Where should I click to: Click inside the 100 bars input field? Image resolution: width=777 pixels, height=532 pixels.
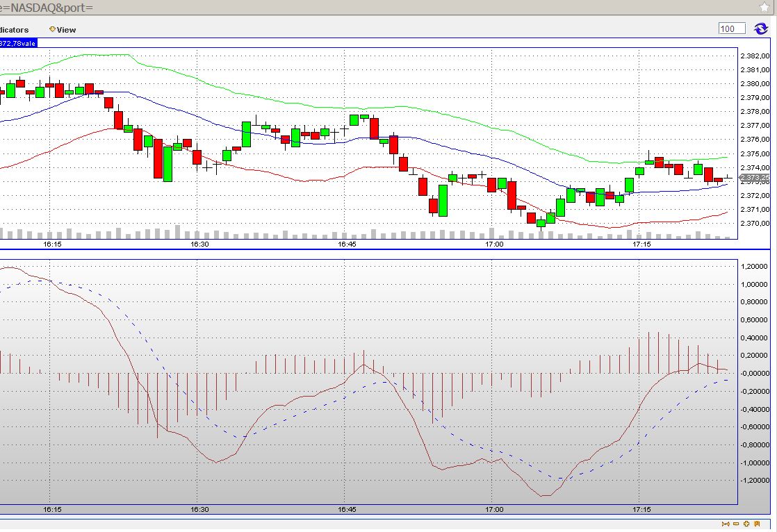730,28
